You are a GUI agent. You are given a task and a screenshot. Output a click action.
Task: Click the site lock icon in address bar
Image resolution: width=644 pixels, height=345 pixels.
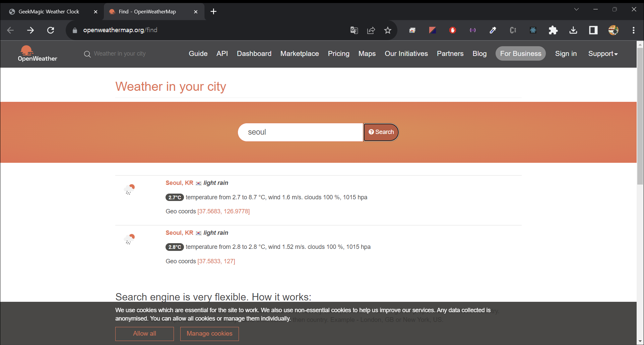(x=75, y=30)
